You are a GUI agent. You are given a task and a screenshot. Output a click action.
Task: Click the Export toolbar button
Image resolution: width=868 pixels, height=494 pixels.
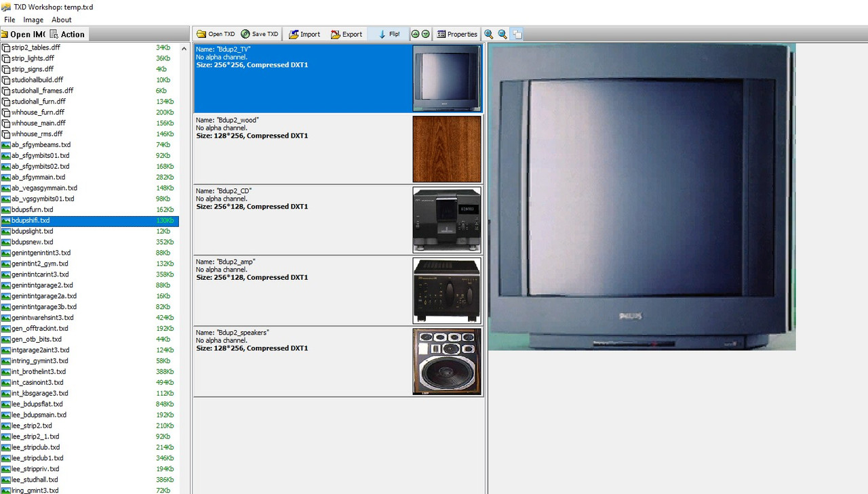(x=346, y=34)
